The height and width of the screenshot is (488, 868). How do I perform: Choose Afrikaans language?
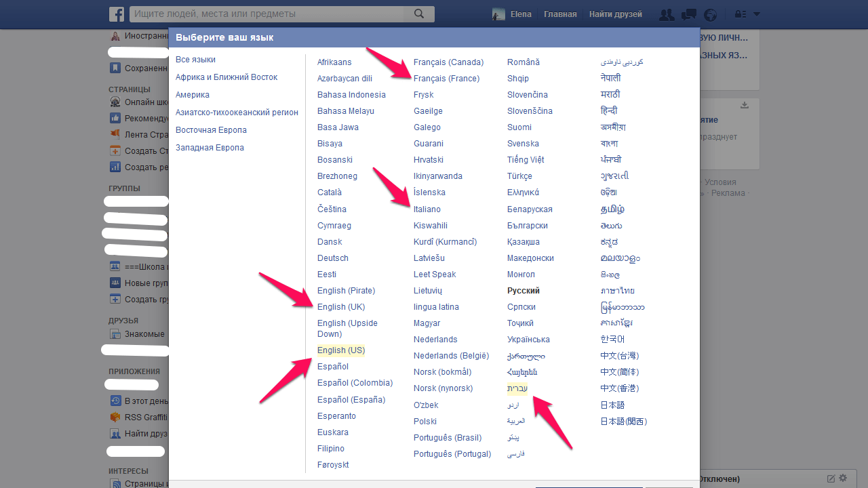pyautogui.click(x=334, y=62)
